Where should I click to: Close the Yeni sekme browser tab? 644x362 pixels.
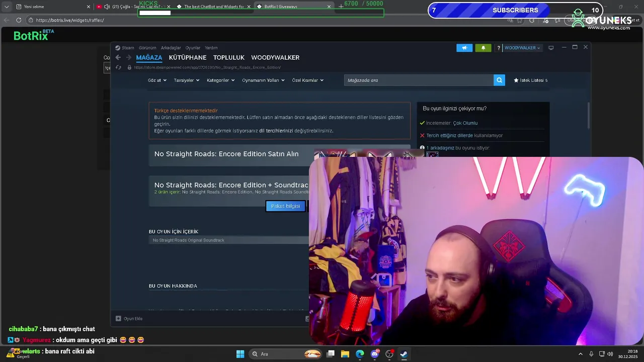coord(89,7)
